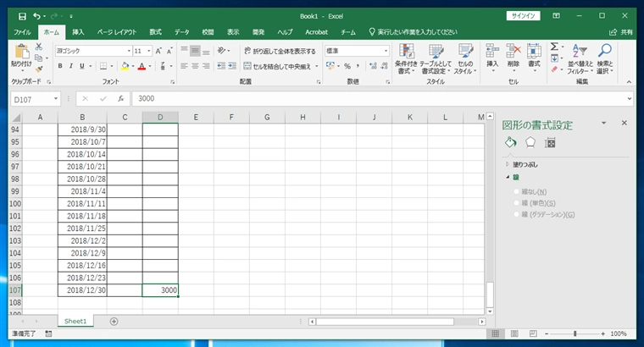Click the percent style button
Viewport: 644px width, 347px height.
347,66
